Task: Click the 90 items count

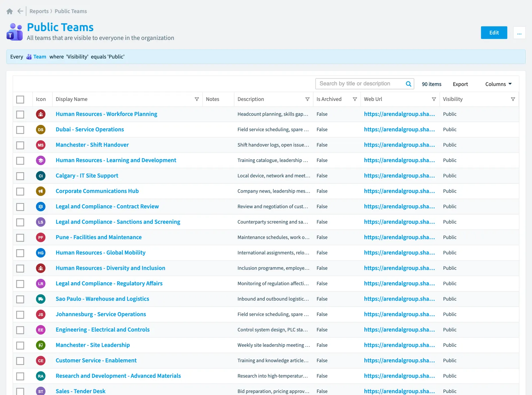Action: coord(432,84)
